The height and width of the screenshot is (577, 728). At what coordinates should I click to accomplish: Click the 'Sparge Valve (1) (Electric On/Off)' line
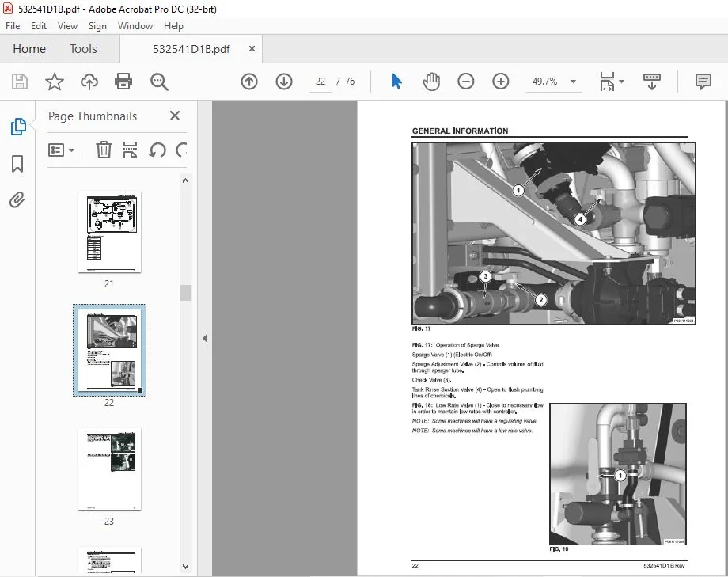452,355
